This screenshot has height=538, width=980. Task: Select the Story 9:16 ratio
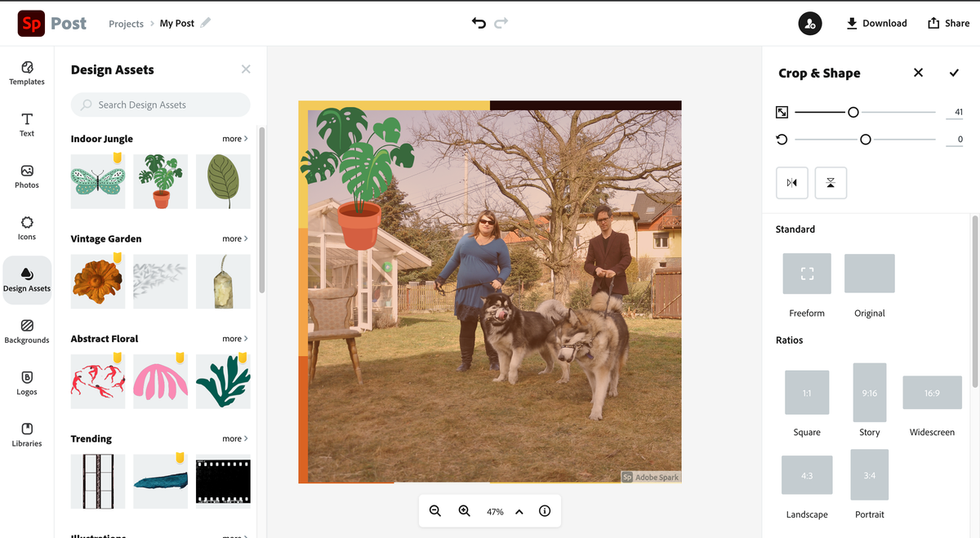[869, 393]
